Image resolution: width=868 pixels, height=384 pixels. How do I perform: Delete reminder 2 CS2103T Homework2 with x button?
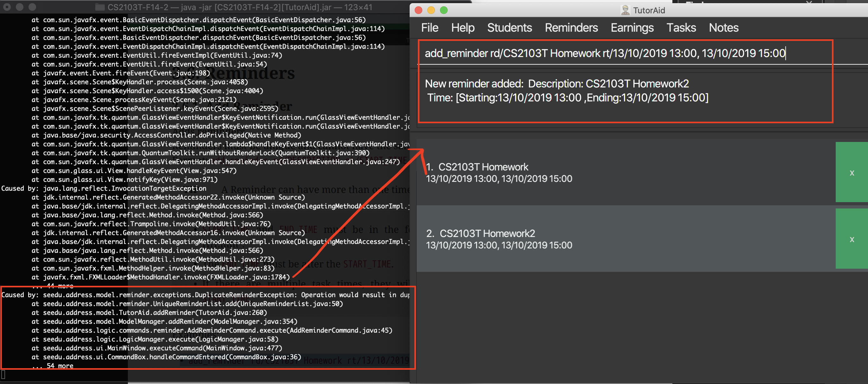point(852,239)
